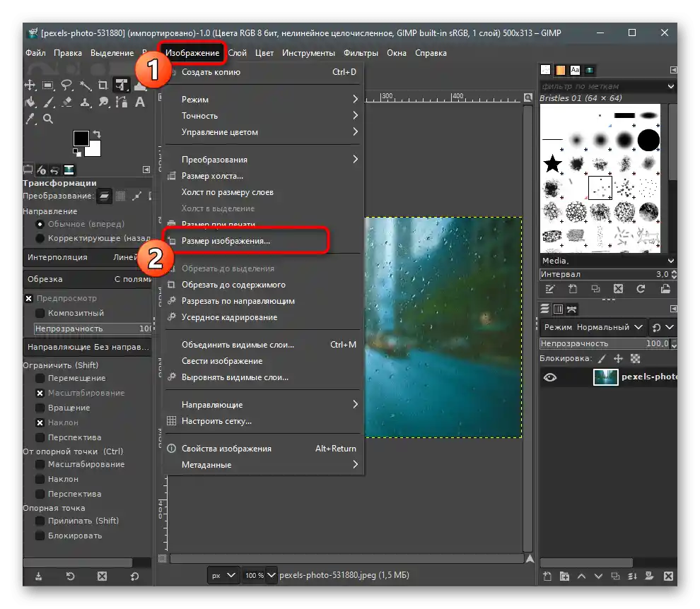Delete layer with bottom-right X icon
The width and height of the screenshot is (700, 609).
coord(668,576)
